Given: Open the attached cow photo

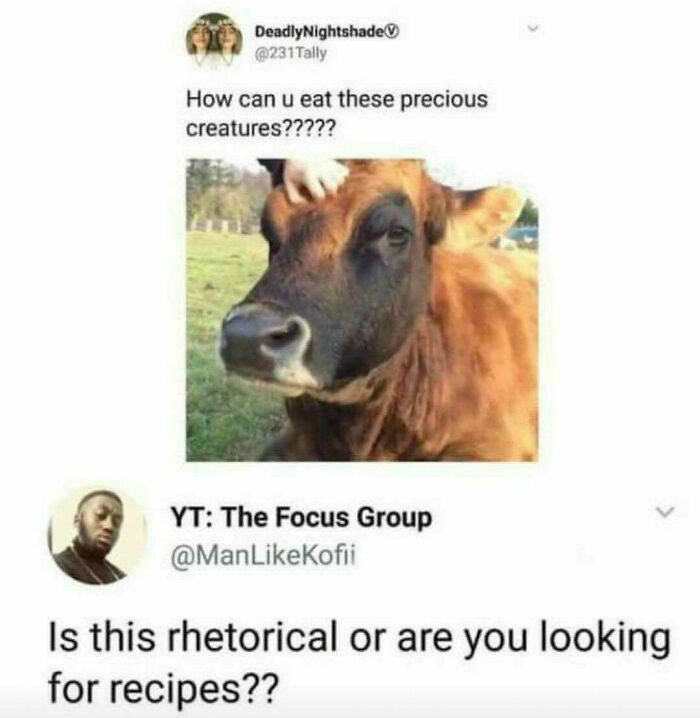Looking at the screenshot, I should tap(362, 310).
